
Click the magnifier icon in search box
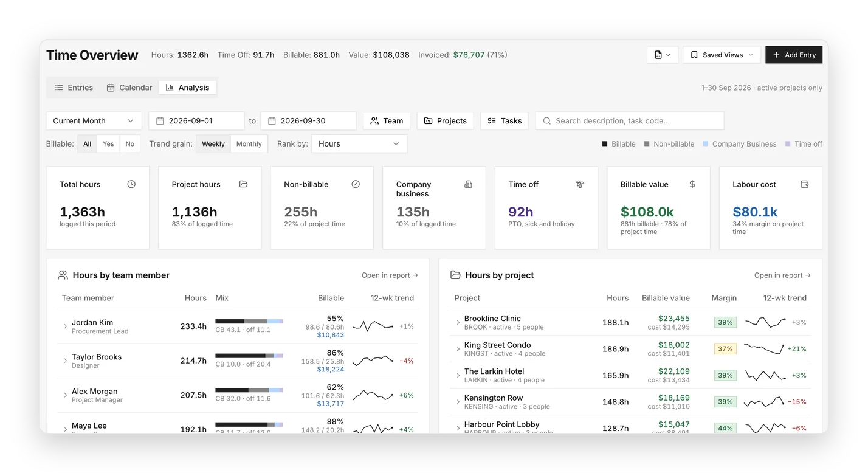point(547,121)
